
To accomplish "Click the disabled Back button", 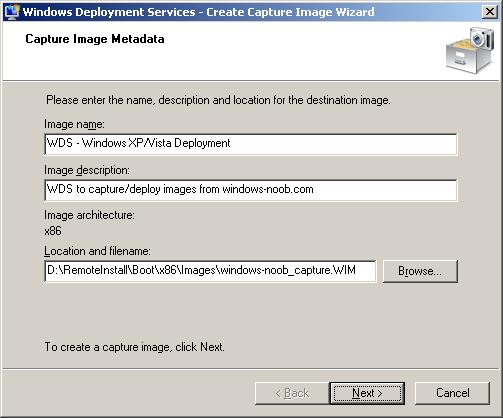I will tap(292, 393).
